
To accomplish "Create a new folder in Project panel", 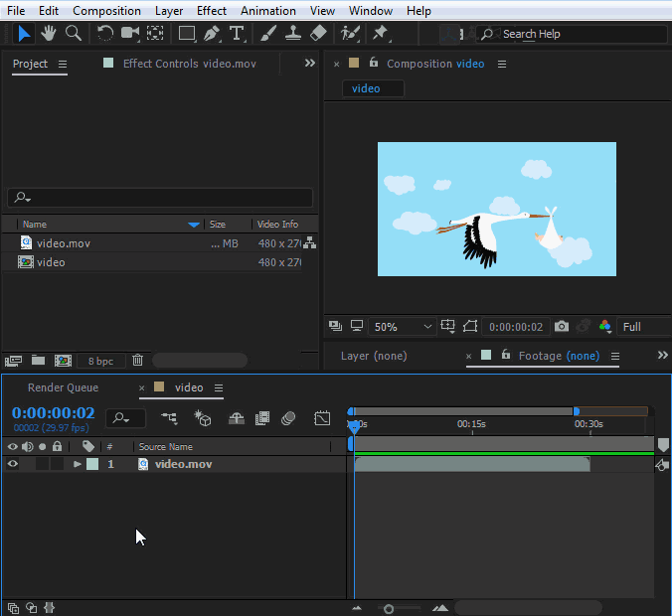I will [x=38, y=361].
